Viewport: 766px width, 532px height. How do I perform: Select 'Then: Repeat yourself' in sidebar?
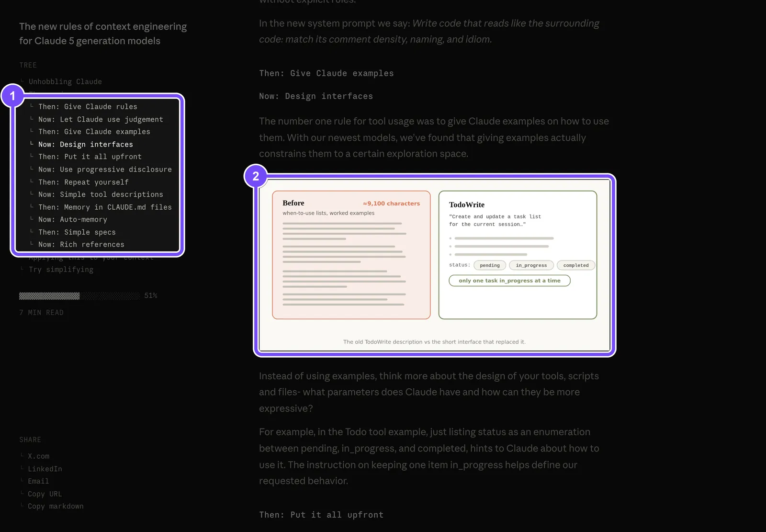coord(83,182)
